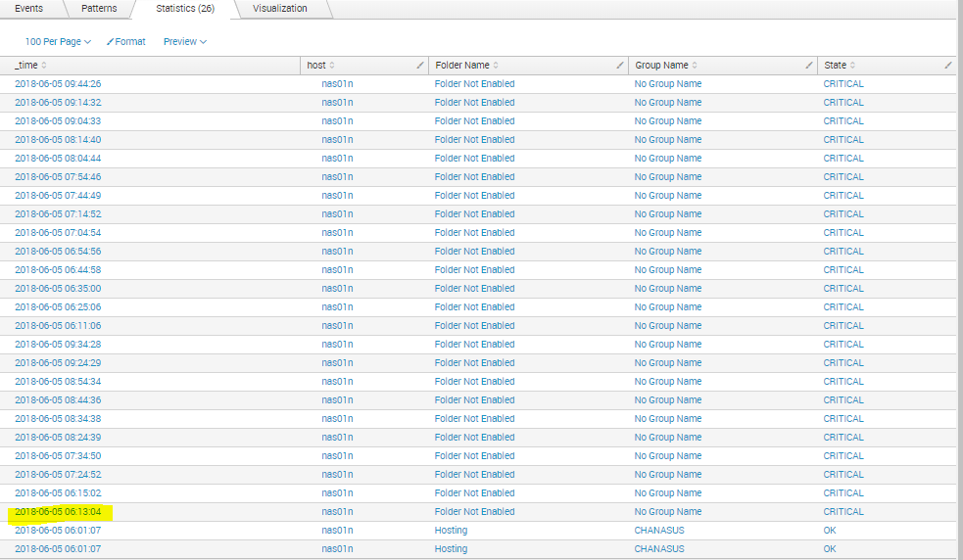Click the first CHANASUS group name value

(x=659, y=531)
